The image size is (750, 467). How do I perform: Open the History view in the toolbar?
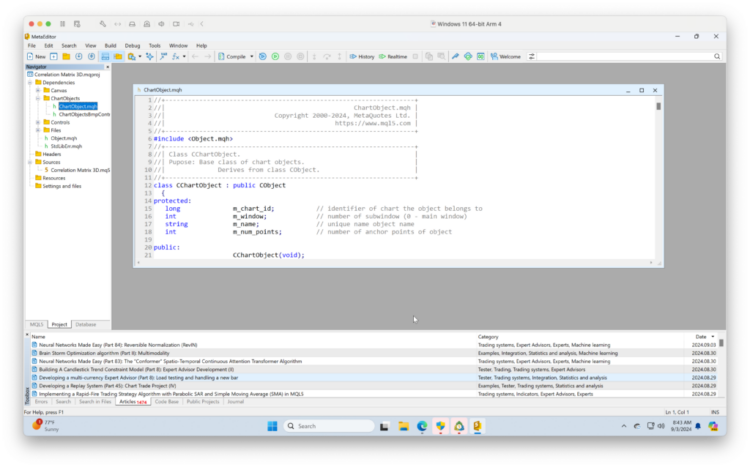(x=362, y=56)
